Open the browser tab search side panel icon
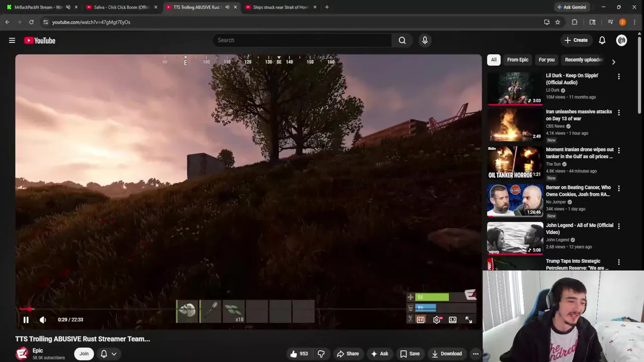 click(592, 22)
